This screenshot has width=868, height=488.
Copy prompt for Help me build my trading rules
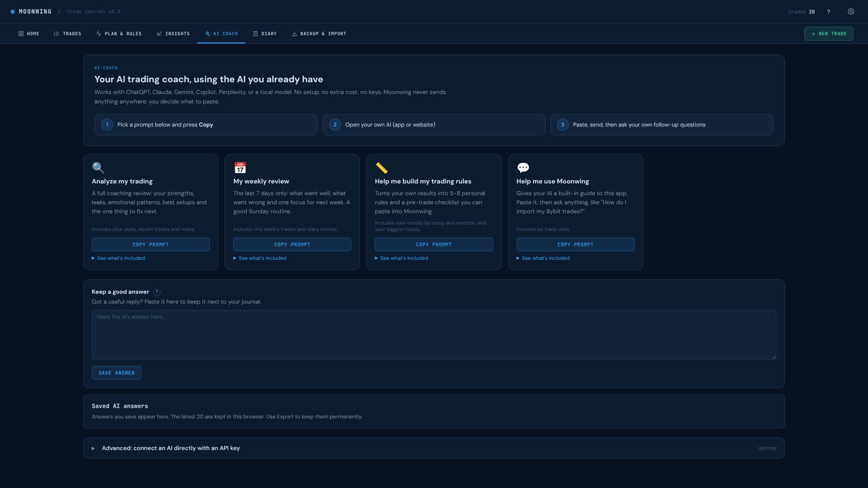click(434, 244)
